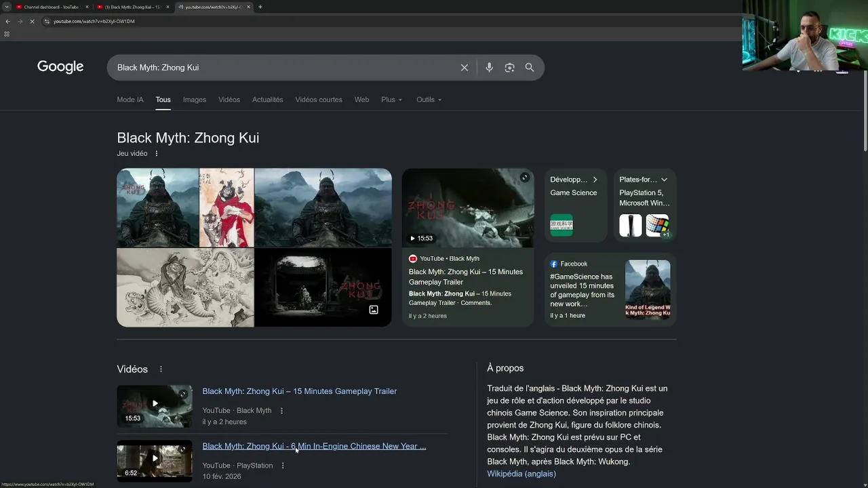Click the PlayStation 5, Microsoft Win… text
The width and height of the screenshot is (868, 488).
[x=644, y=197]
